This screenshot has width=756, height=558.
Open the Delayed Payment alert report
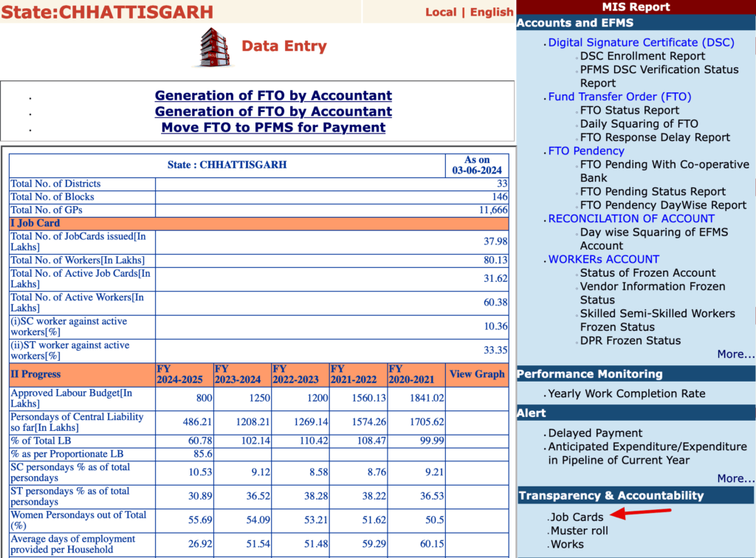coord(595,433)
